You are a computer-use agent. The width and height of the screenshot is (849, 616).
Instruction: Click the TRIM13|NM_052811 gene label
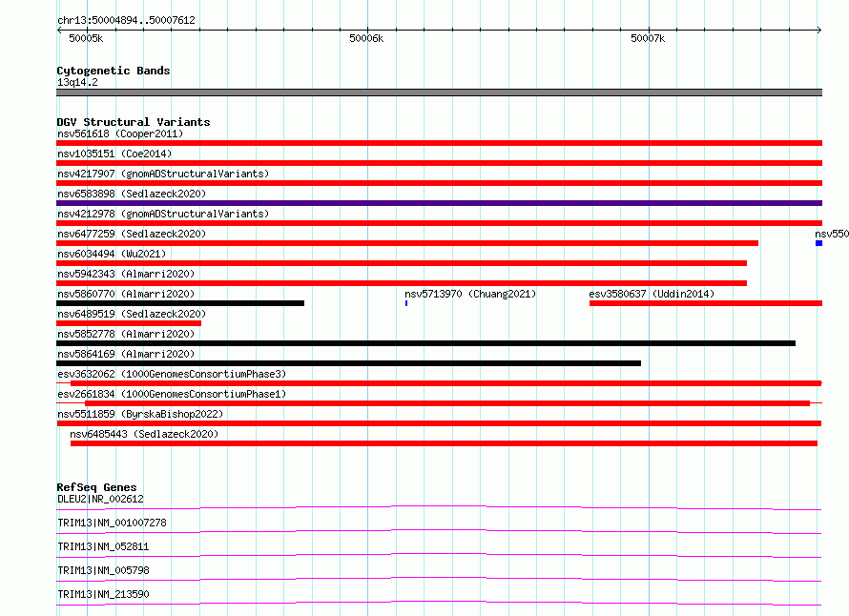103,546
